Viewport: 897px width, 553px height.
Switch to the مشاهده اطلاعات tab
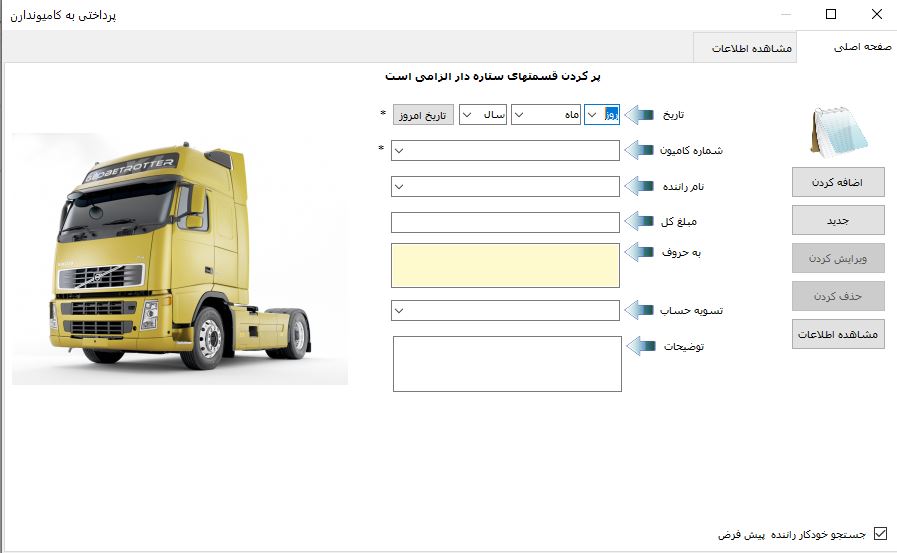[x=751, y=48]
